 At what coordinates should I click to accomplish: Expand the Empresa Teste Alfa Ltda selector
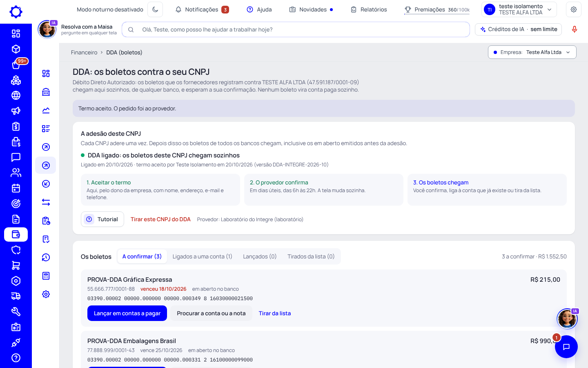tap(532, 52)
